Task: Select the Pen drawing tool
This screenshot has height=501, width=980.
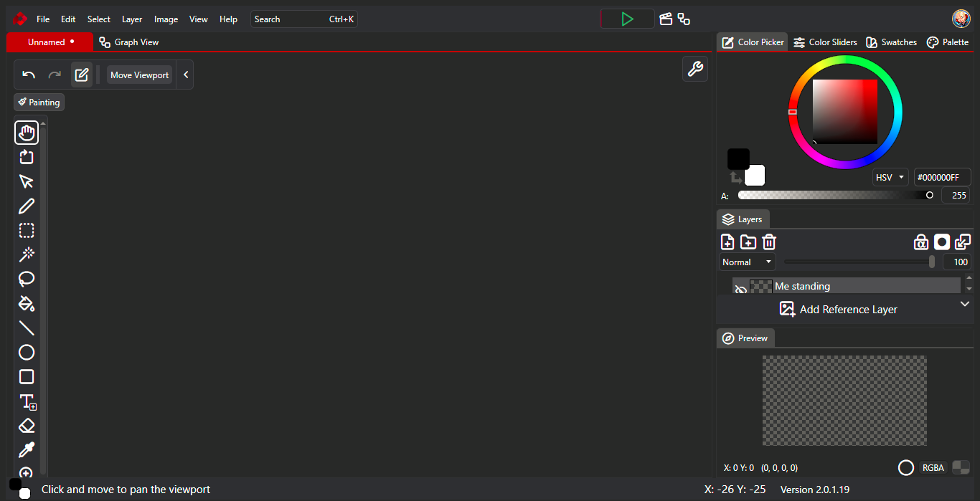Action: tap(27, 206)
